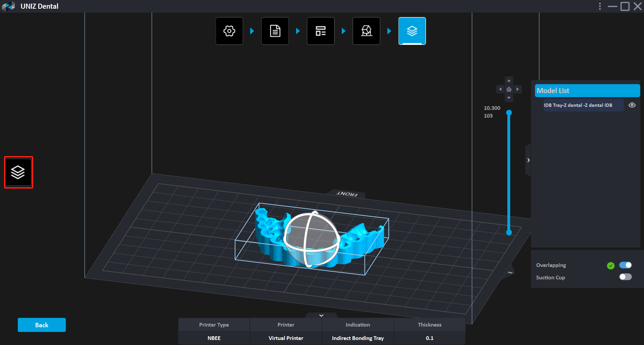Disable the Overlapping switch
This screenshot has height=345, width=644.
click(x=625, y=265)
